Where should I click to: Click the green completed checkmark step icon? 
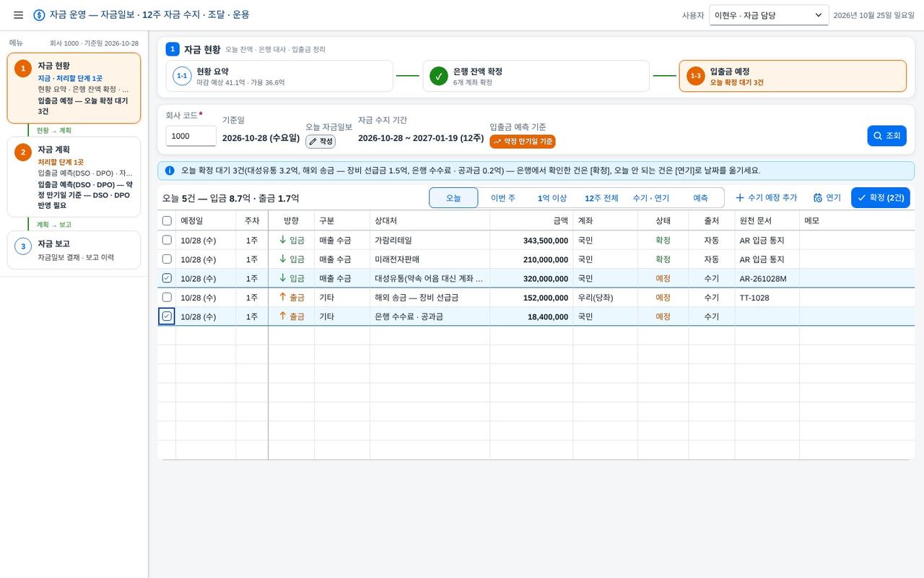(x=439, y=76)
